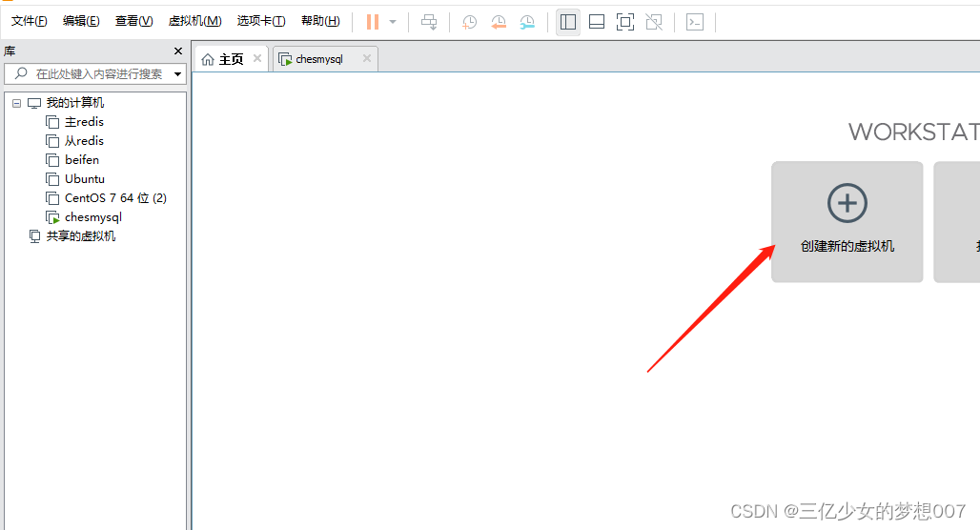
Task: Toggle the library sidebar view icon
Action: (x=567, y=22)
